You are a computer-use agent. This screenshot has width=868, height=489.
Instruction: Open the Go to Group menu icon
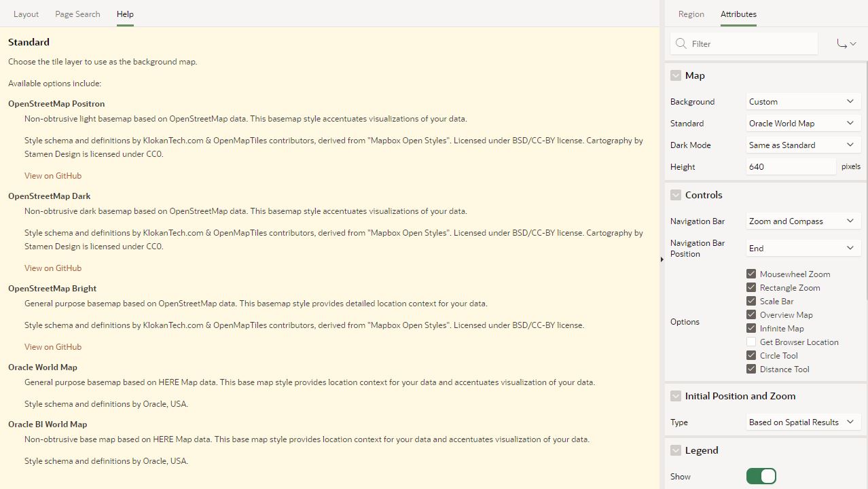click(846, 43)
